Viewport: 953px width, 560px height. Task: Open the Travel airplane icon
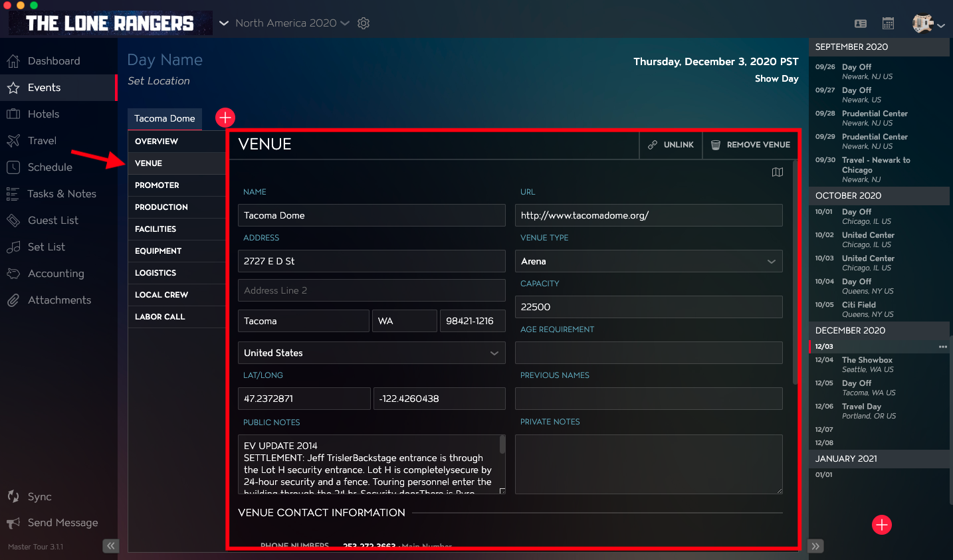(13, 141)
